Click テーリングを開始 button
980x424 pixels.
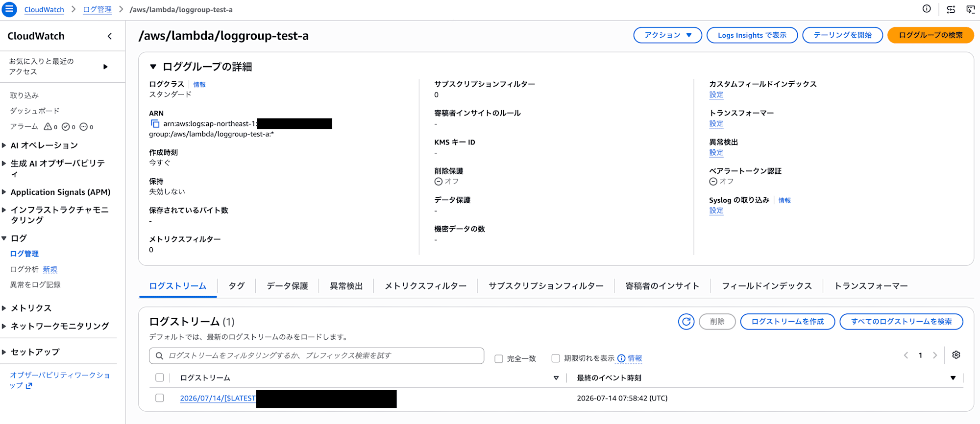point(843,35)
